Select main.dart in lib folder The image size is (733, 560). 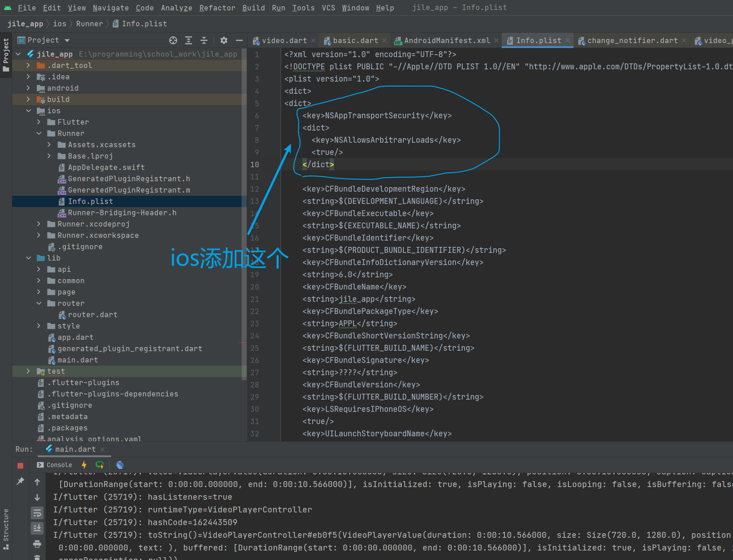point(78,360)
